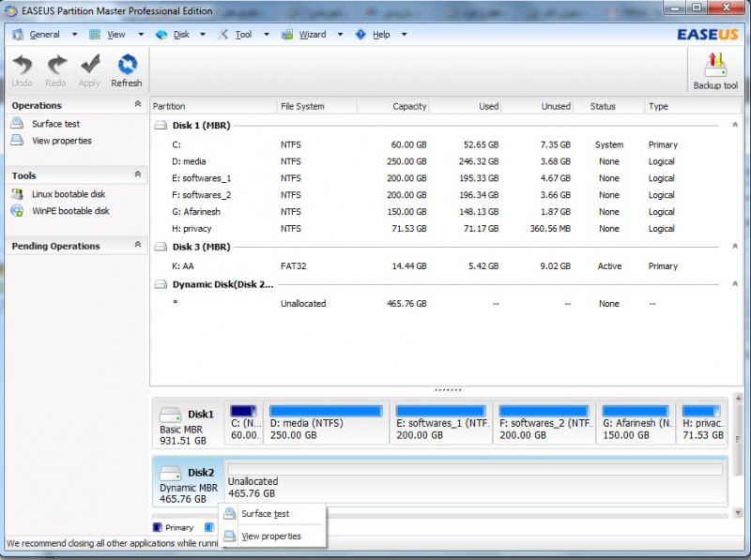Click the Linux bootable disk icon
This screenshot has height=560, width=751.
click(x=17, y=194)
